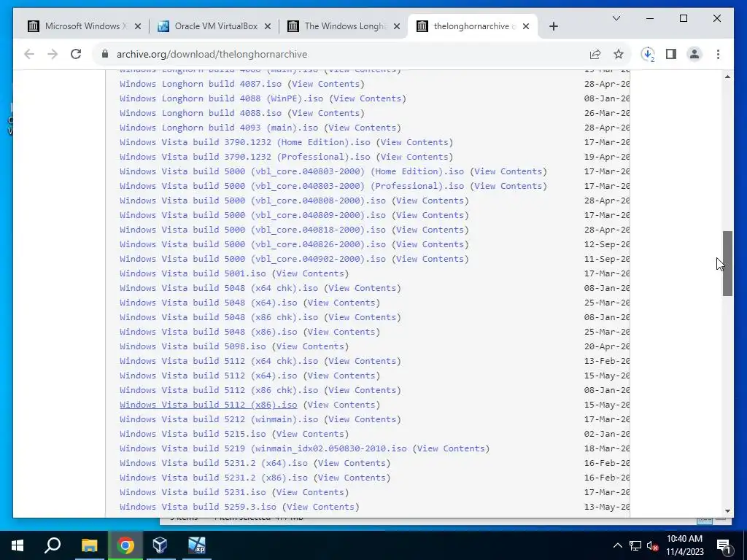Open the notification center icon
The width and height of the screenshot is (747, 560).
tap(724, 546)
